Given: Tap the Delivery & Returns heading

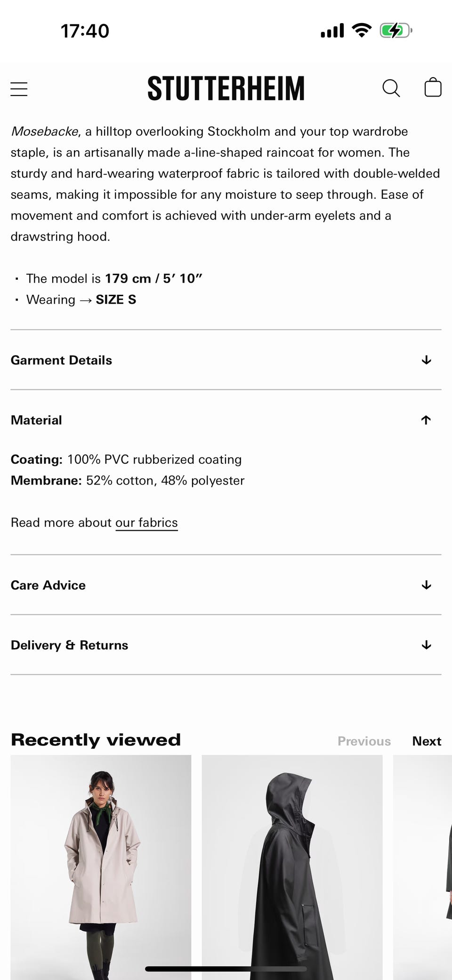Looking at the screenshot, I should pos(69,645).
